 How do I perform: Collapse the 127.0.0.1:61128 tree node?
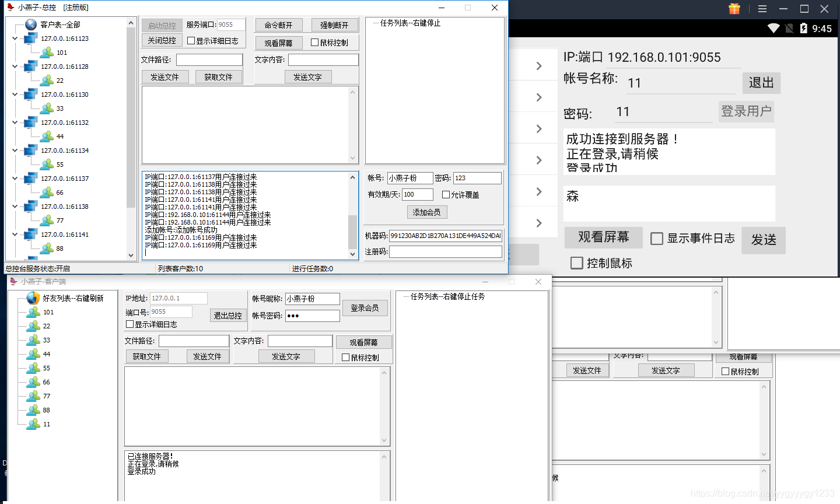15,66
